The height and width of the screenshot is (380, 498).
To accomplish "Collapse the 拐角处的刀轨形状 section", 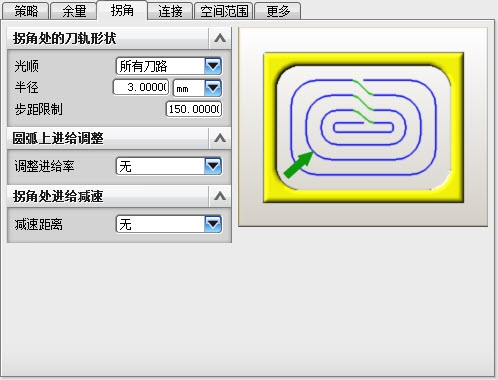I will (220, 38).
